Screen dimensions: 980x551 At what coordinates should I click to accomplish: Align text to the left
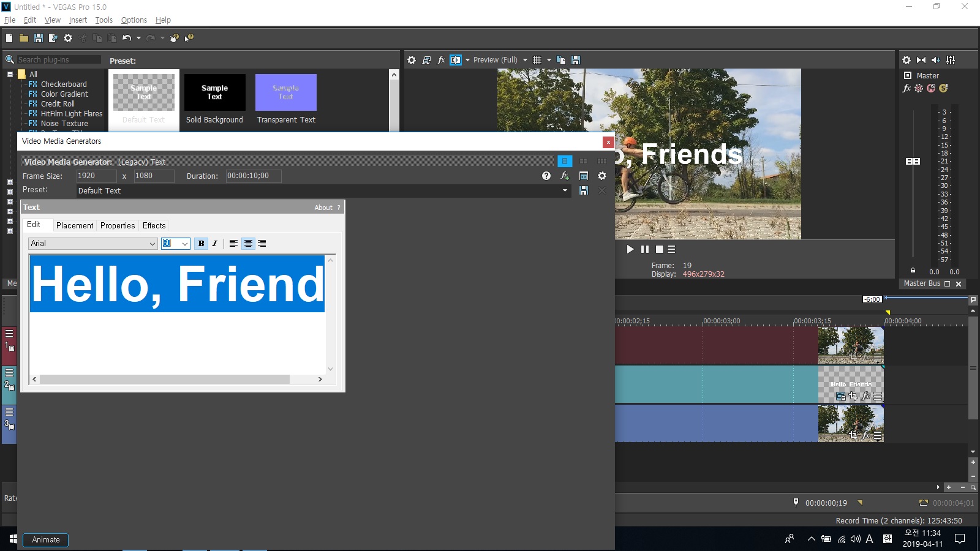233,243
